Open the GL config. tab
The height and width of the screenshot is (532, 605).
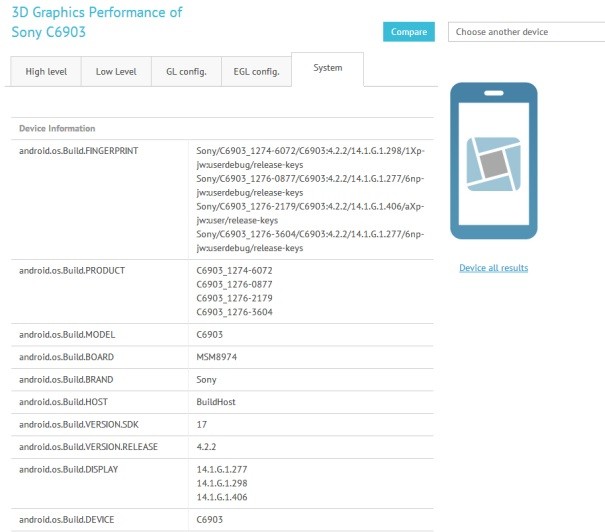pyautogui.click(x=186, y=72)
